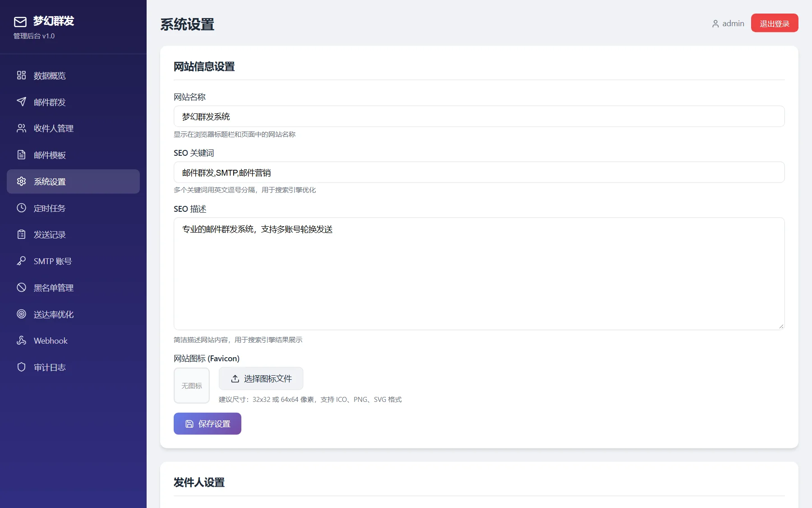This screenshot has height=508, width=812.
Task: Click the 建议尺寸 32x32 或 64x64 hint
Action: (x=310, y=400)
